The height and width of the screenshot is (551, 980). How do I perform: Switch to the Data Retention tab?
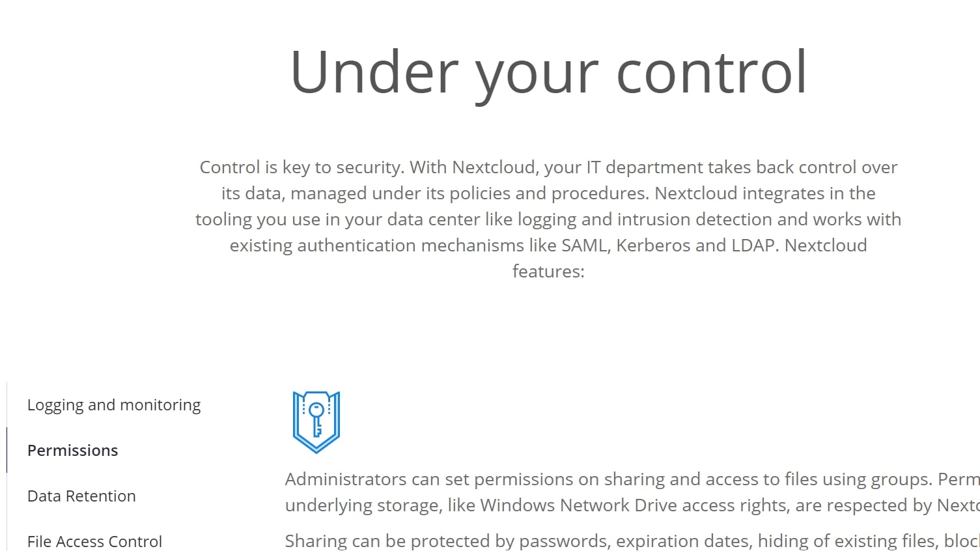[81, 496]
